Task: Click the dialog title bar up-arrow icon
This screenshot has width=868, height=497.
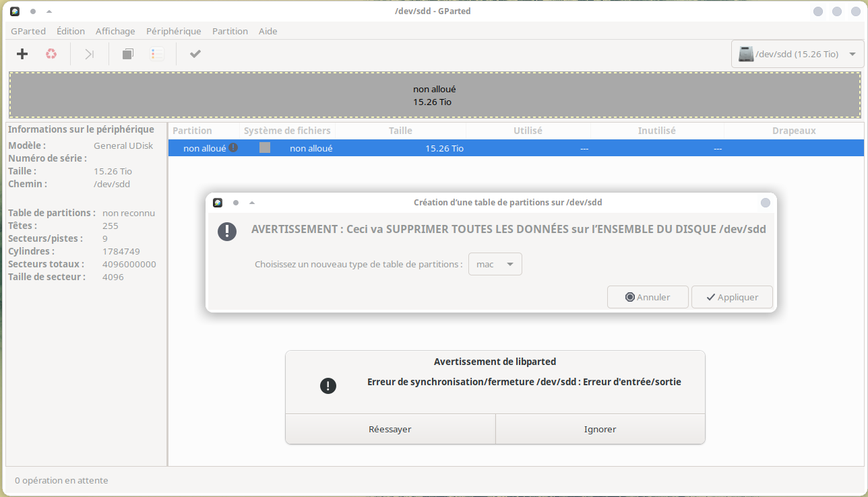Action: pos(252,203)
